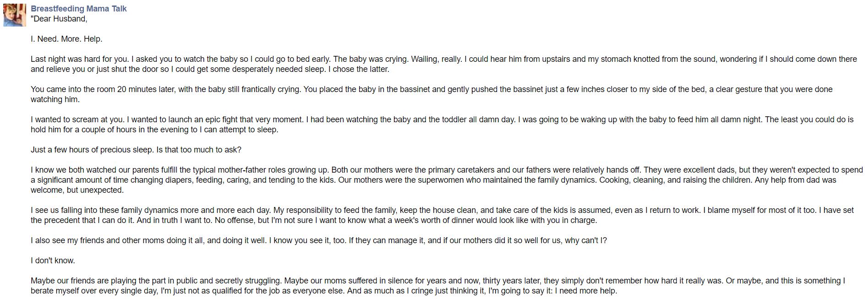
Task: Open the Breastfeeding Mama Talk page link
Action: (78, 9)
